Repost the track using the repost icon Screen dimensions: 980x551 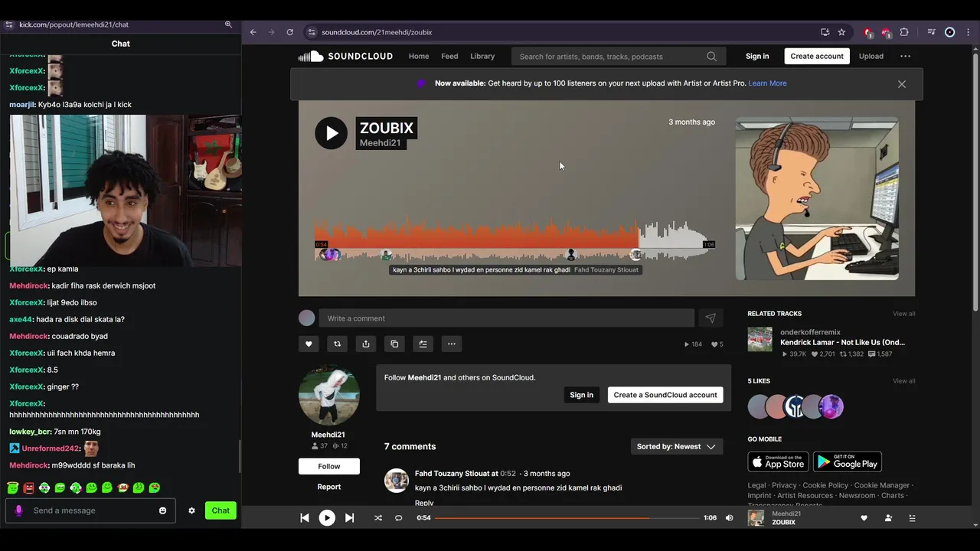[337, 344]
